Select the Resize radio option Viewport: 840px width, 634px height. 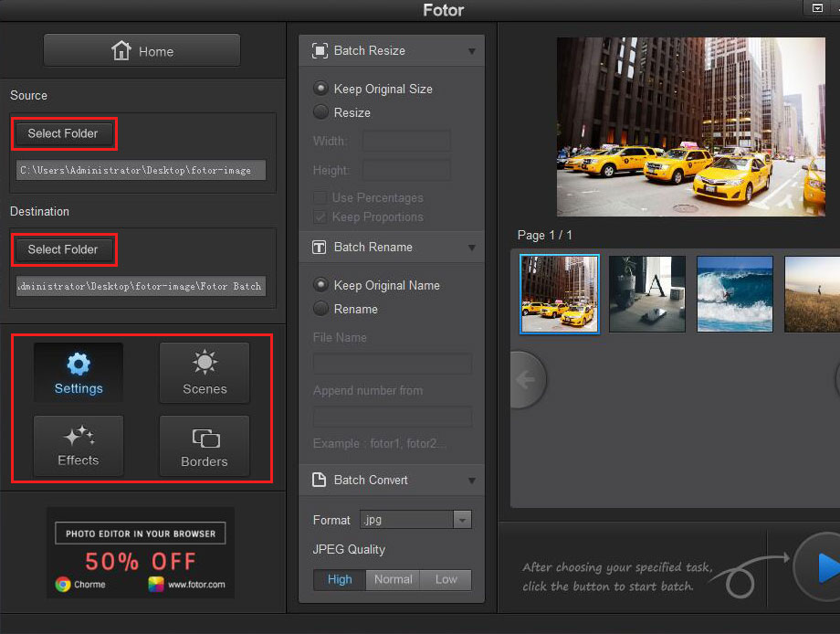(x=320, y=112)
